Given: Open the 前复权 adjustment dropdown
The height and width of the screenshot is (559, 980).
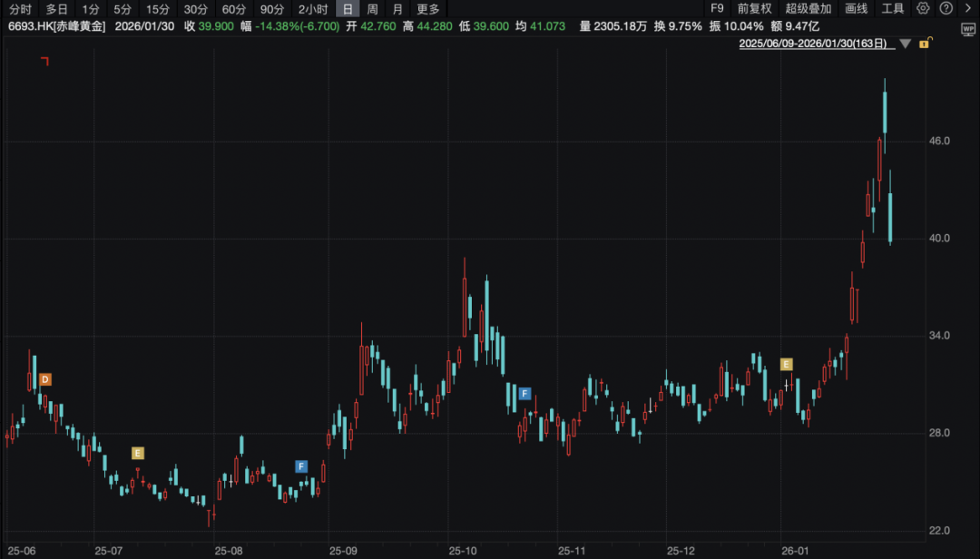Looking at the screenshot, I should [x=754, y=9].
